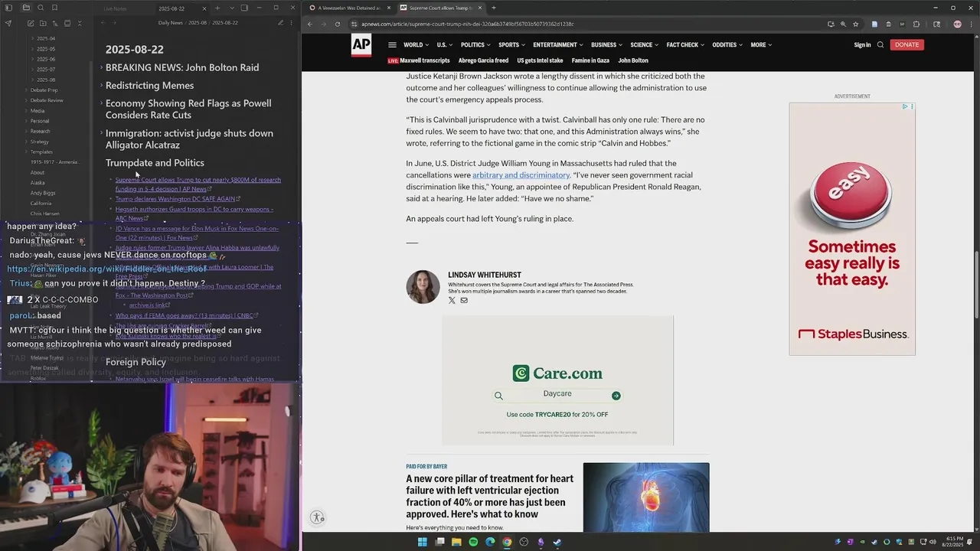Click the Daycare search field in Care.com ad
Viewport: 980px width, 551px height.
pyautogui.click(x=557, y=394)
